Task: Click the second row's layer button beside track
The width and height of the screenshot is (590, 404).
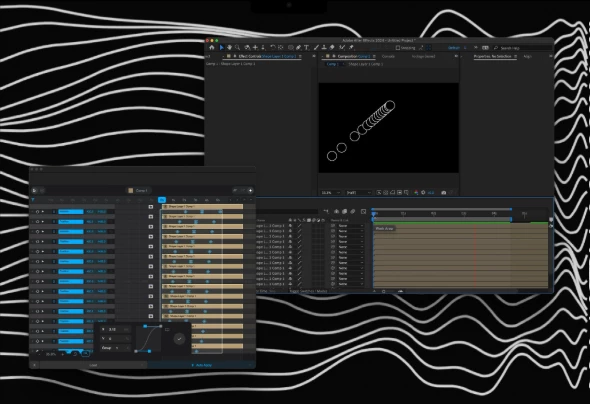Action: coord(151,217)
